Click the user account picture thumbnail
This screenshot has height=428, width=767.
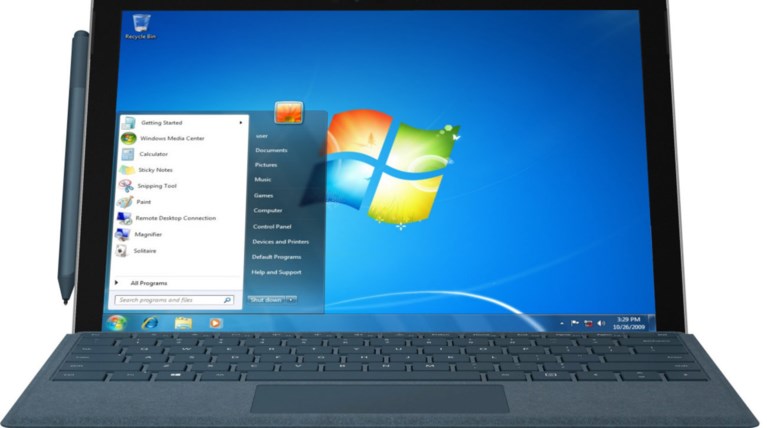289,113
